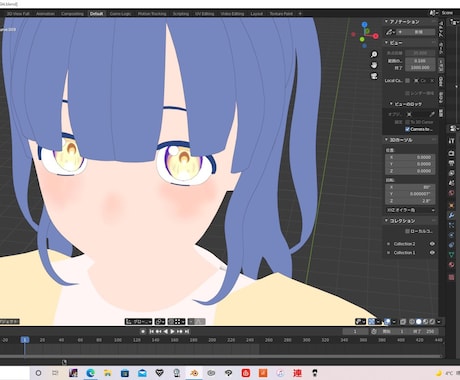This screenshot has width=460, height=380.
Task: Click the red X axis gizmo ball
Action: (x=375, y=36)
